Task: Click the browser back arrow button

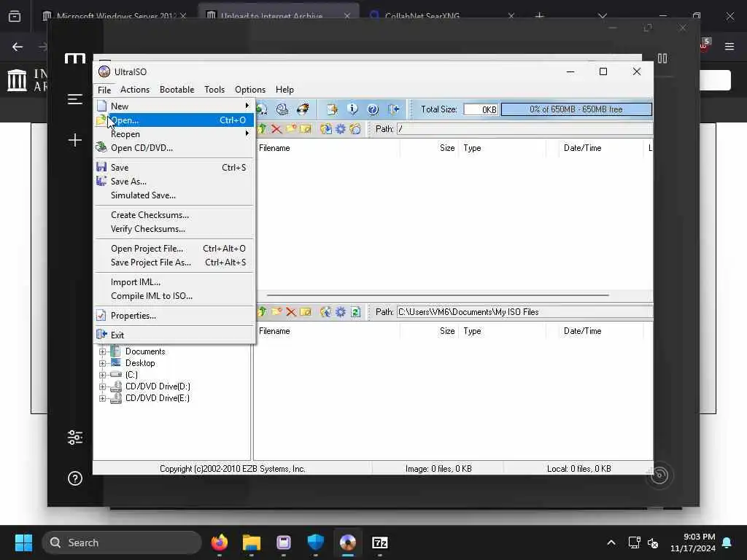Action: coord(18,47)
